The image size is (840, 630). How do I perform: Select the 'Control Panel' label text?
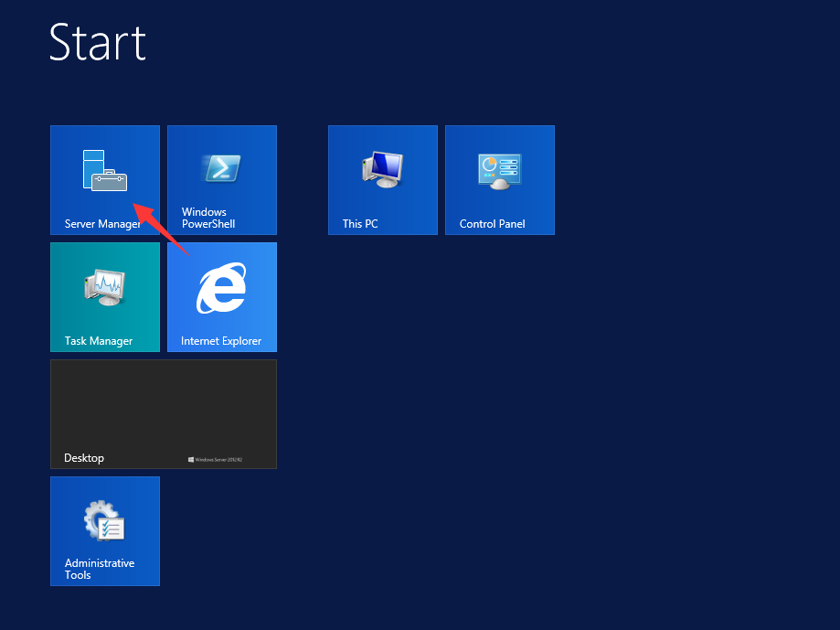click(492, 224)
